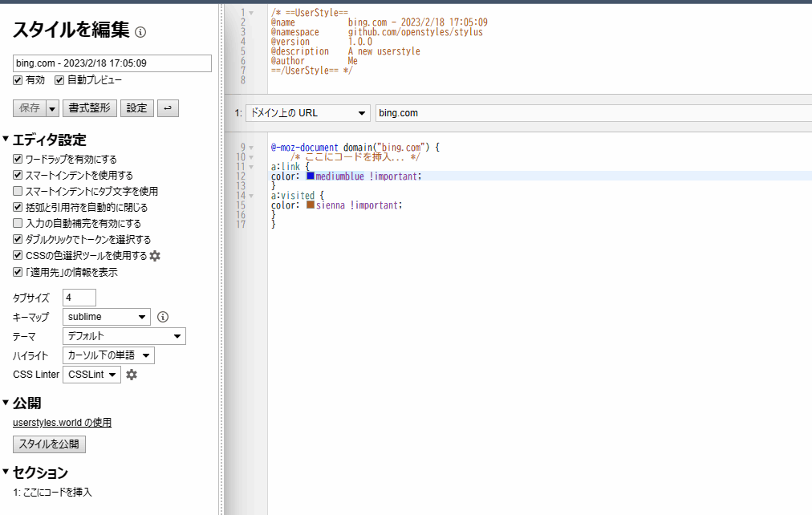The image size is (812, 515).
Task: Toggle 括弧と引用符を自動的に閉じる
Action: point(18,207)
